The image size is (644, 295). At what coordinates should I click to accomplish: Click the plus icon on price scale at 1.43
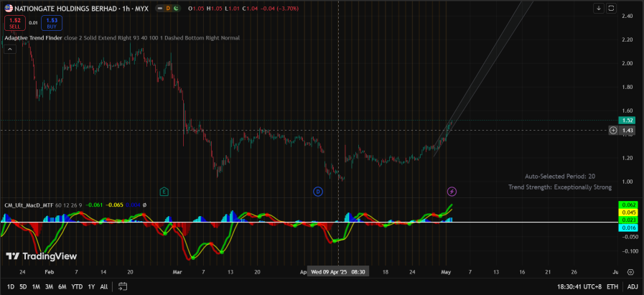pyautogui.click(x=613, y=130)
